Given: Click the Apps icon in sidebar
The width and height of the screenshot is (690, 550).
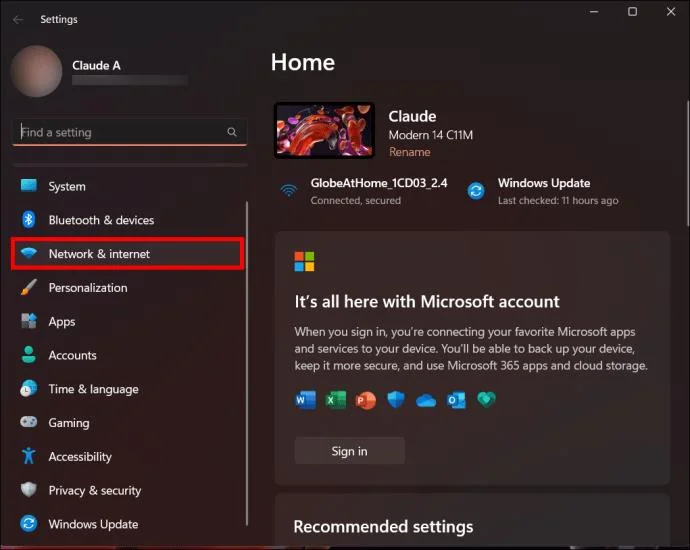Looking at the screenshot, I should click(29, 321).
